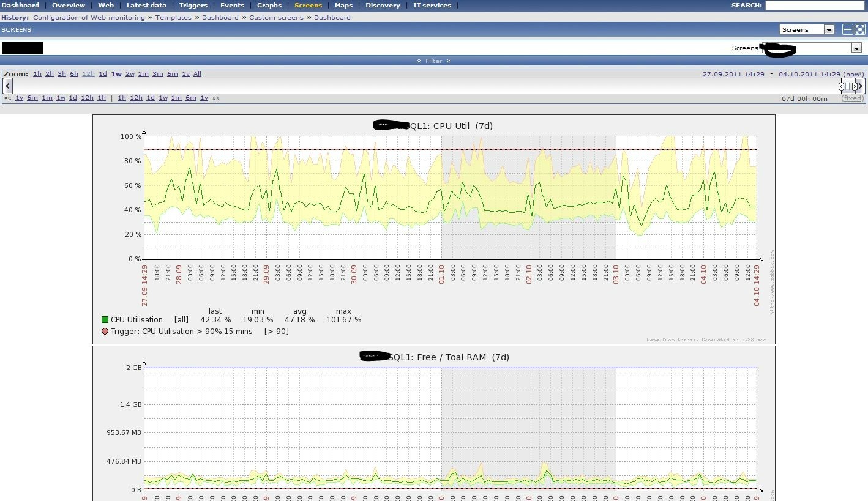The width and height of the screenshot is (868, 501).
Task: Toggle fullscreen mode icon
Action: coord(860,29)
